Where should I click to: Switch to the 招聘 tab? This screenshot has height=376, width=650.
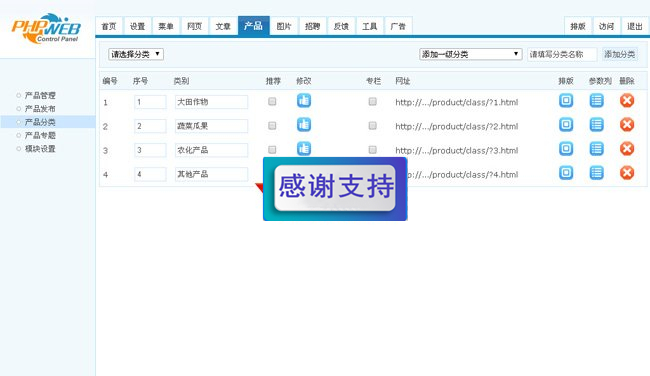[x=313, y=27]
